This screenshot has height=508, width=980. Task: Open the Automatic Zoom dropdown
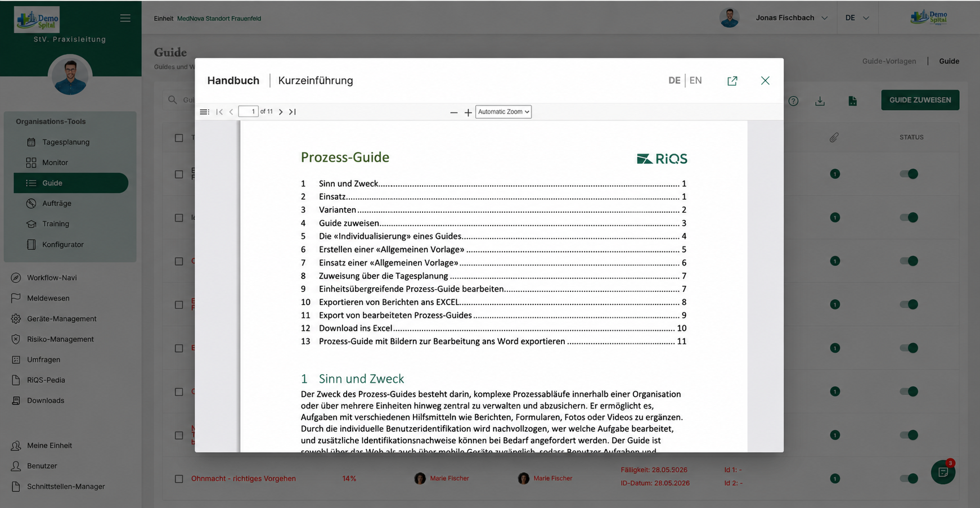point(504,112)
